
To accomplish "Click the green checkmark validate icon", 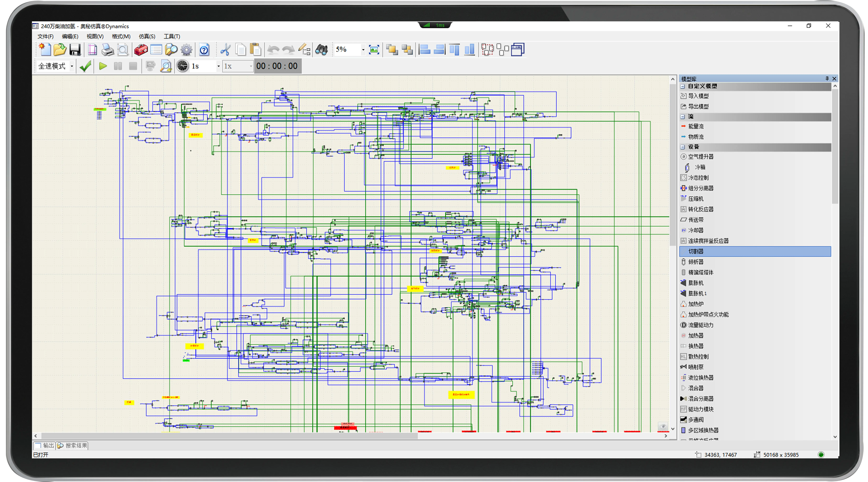I will (x=85, y=66).
